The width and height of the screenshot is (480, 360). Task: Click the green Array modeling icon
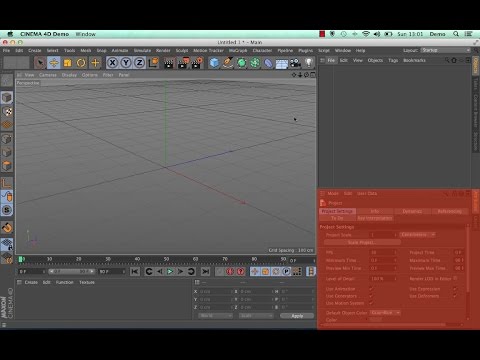pyautogui.click(x=255, y=63)
